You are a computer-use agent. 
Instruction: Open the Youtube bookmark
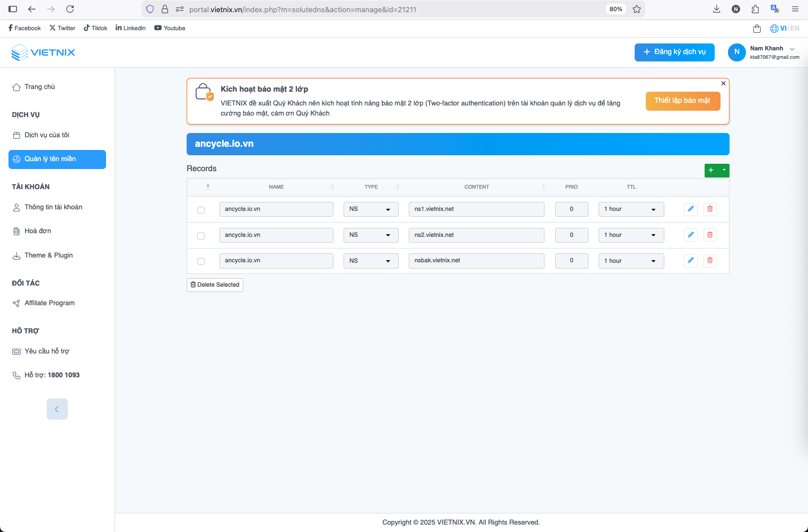click(x=170, y=28)
